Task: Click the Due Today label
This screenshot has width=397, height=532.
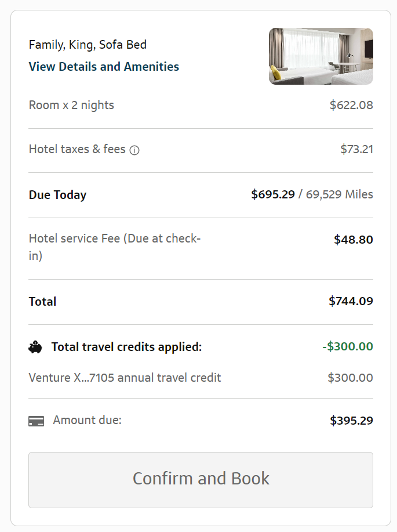Action: click(57, 195)
